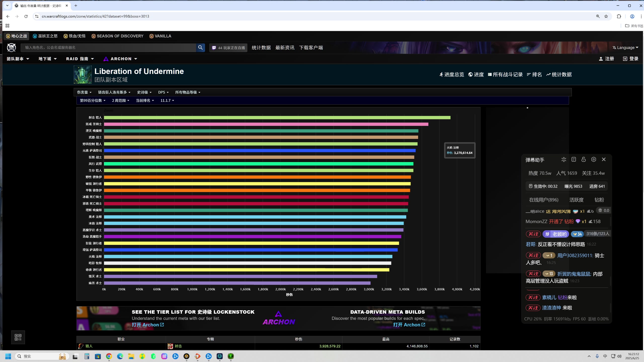Viewport: 644px width, 362px height.
Task: Switch to the 铁血/无情 game tab
Action: [74, 36]
